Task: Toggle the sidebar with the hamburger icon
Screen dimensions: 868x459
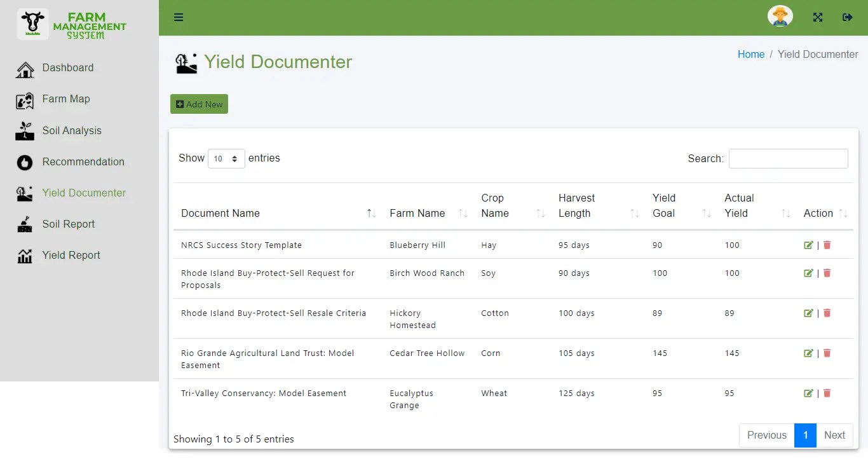Action: click(179, 17)
